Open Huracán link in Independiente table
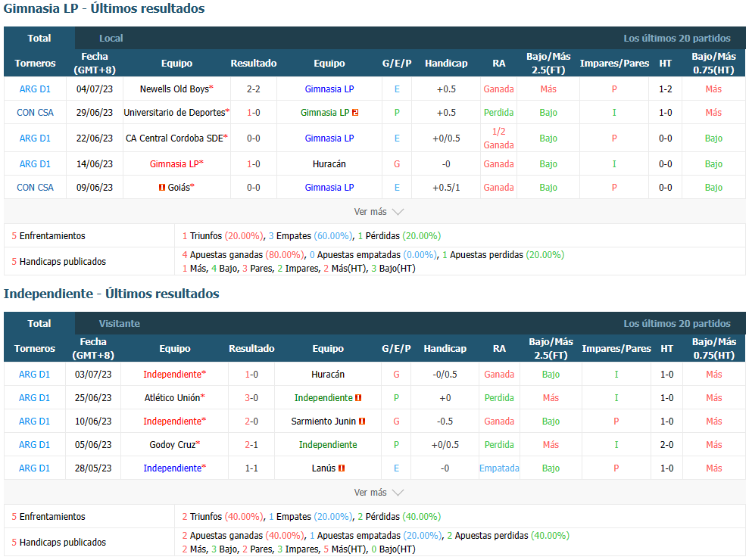 328,375
